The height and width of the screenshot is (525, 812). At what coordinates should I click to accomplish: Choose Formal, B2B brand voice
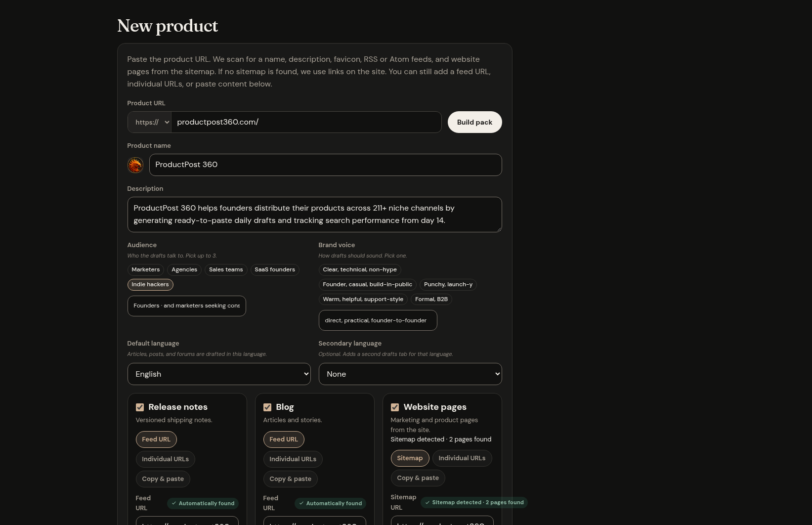(x=431, y=300)
